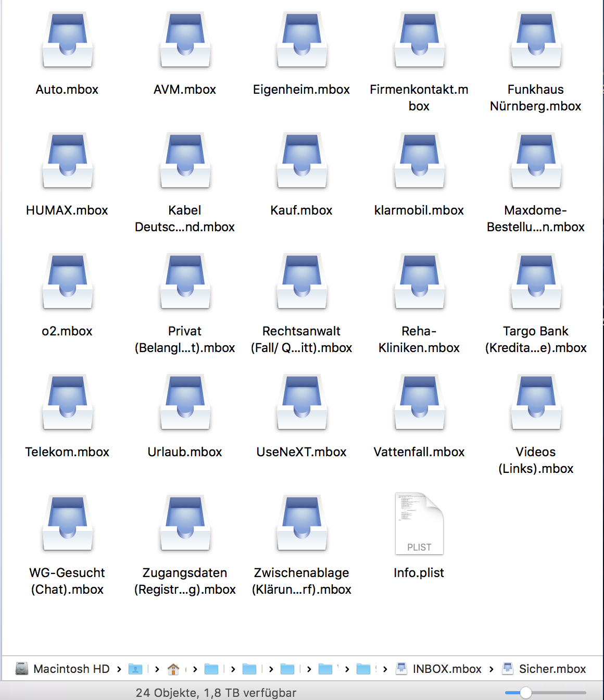Open the user folder after Macintosh HD
The image size is (604, 700).
click(x=135, y=669)
